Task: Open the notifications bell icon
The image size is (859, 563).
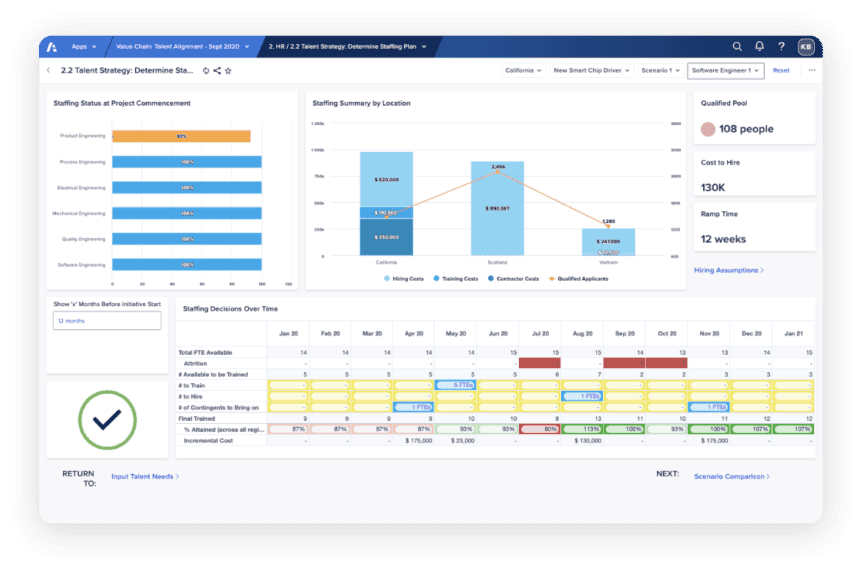Action: (x=759, y=47)
